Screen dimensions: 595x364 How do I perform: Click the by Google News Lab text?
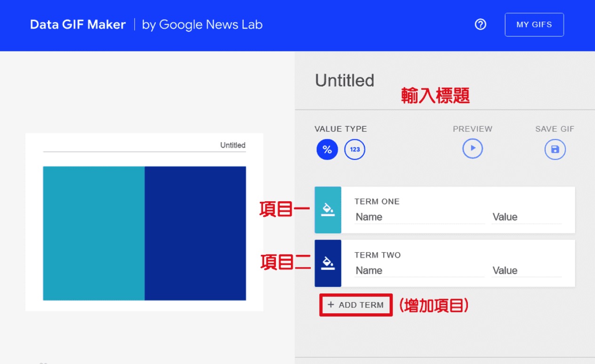click(x=202, y=24)
